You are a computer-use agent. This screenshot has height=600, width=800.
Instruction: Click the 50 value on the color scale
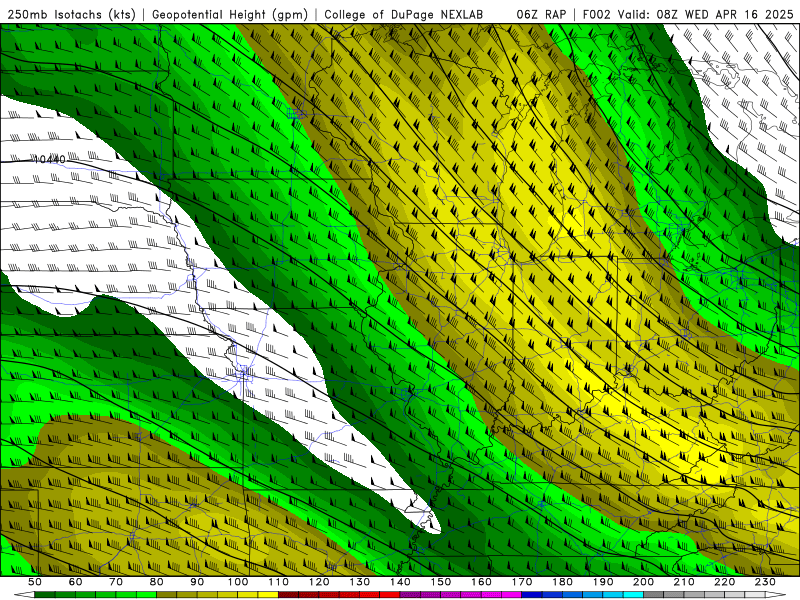coord(35,582)
